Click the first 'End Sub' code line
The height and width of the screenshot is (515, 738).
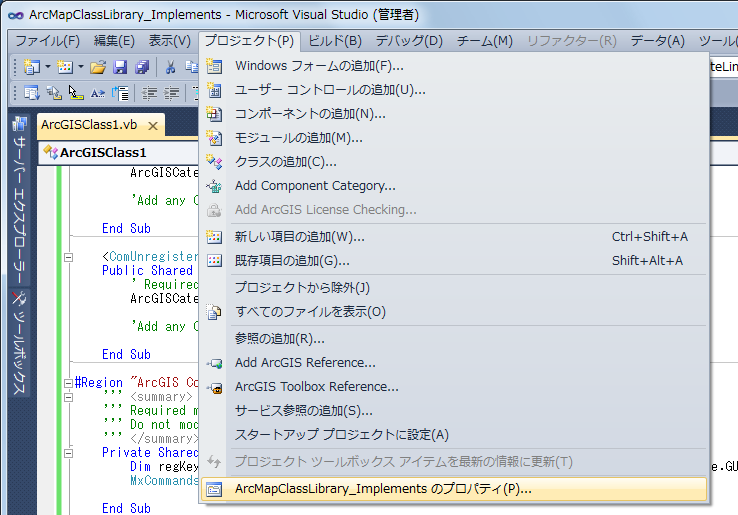126,228
